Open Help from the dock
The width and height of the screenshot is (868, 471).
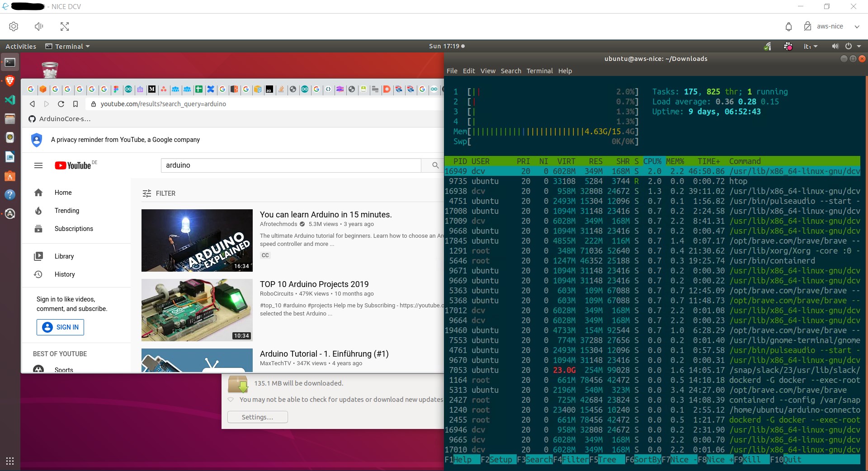point(10,195)
